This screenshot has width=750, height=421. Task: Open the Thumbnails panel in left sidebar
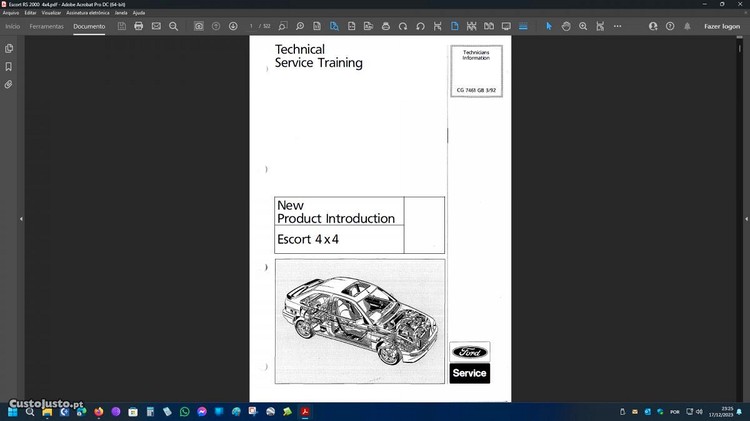click(x=9, y=48)
